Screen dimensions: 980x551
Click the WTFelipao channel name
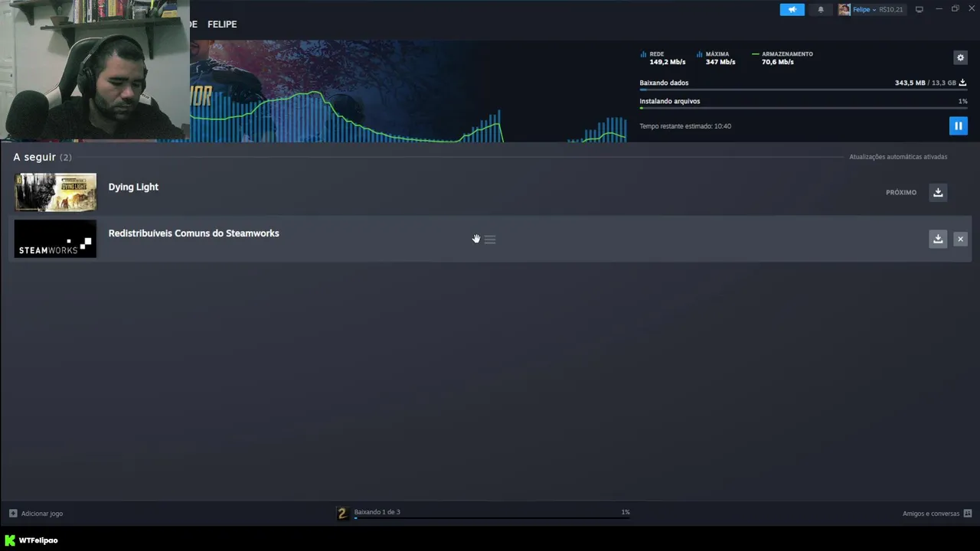tap(38, 540)
